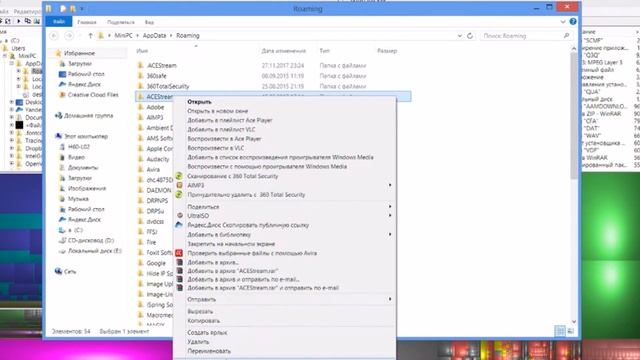Image resolution: width=640 pixels, height=360 pixels.
Task: Open the address bar history dropdown
Action: point(460,36)
